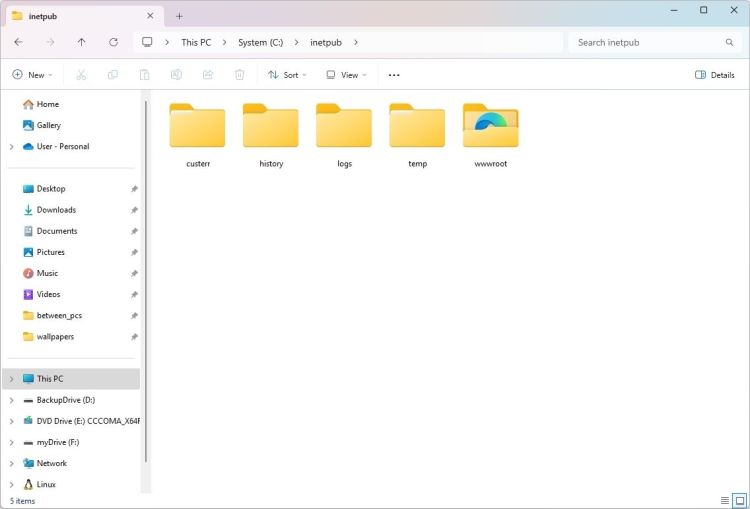Click the New button in toolbar
Viewport: 750px width, 509px height.
click(x=31, y=75)
